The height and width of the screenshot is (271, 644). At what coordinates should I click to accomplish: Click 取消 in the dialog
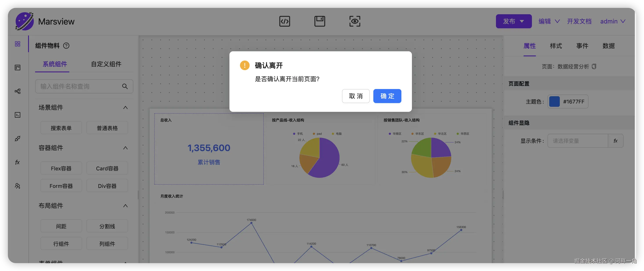click(x=356, y=96)
